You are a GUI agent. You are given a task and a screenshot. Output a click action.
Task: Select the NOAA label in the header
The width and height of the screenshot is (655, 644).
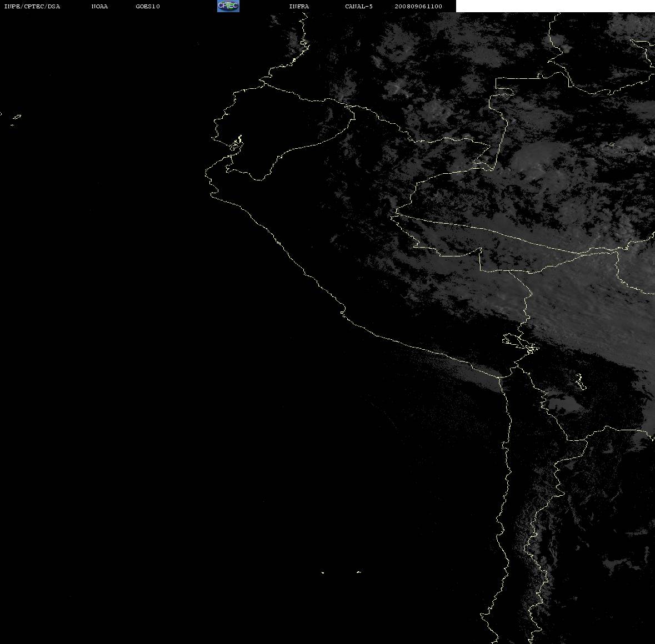click(99, 6)
